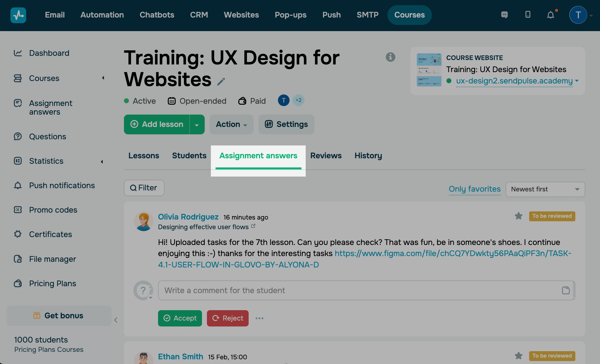This screenshot has height=364, width=600.
Task: Star Olivia Rodriguez's answer as favorite
Action: click(519, 216)
